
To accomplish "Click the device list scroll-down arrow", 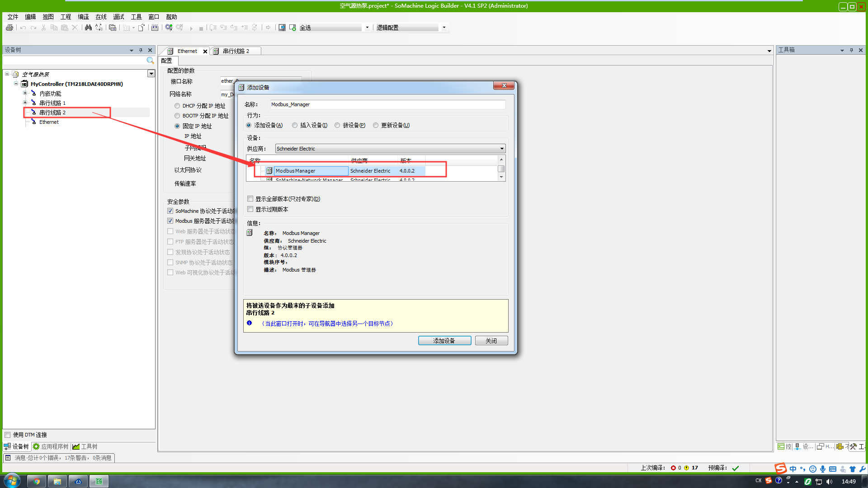I will [x=501, y=178].
